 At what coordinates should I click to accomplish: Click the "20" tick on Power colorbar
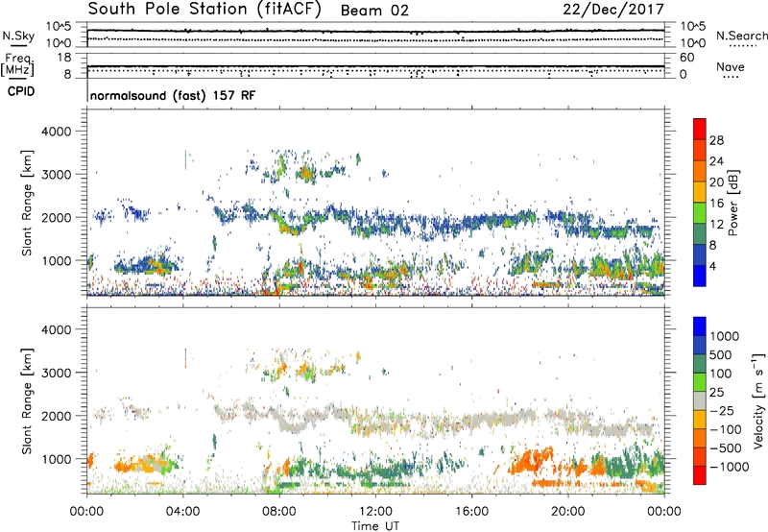coord(716,182)
